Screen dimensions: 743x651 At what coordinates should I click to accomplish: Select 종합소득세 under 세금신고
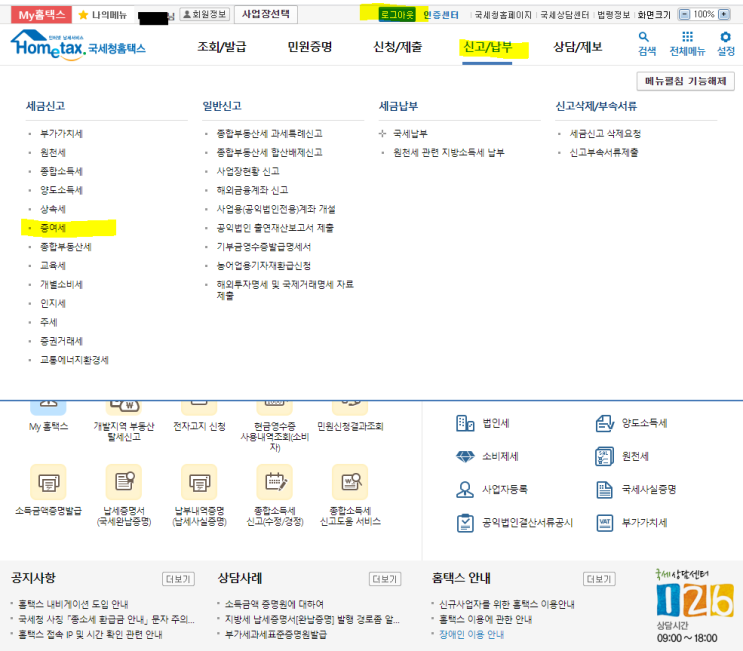[62, 171]
